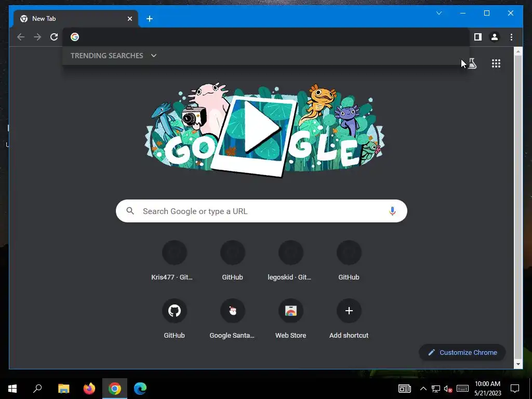Image resolution: width=532 pixels, height=399 pixels.
Task: Show hidden system tray icons
Action: (x=423, y=389)
